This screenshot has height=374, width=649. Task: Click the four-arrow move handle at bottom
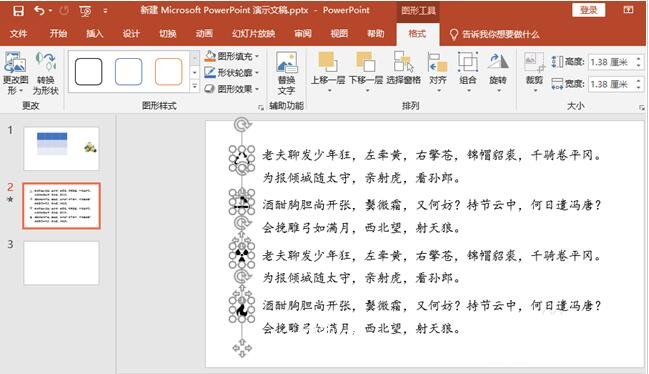242,348
